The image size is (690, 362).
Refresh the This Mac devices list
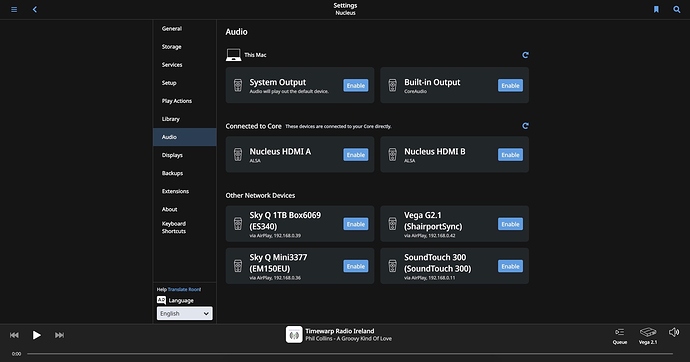tap(525, 55)
